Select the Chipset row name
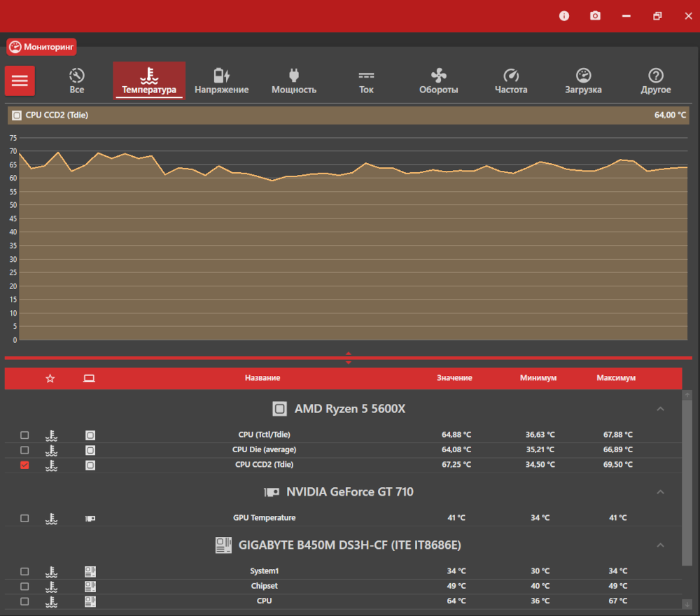Viewport: 700px width, 616px height. tap(265, 586)
